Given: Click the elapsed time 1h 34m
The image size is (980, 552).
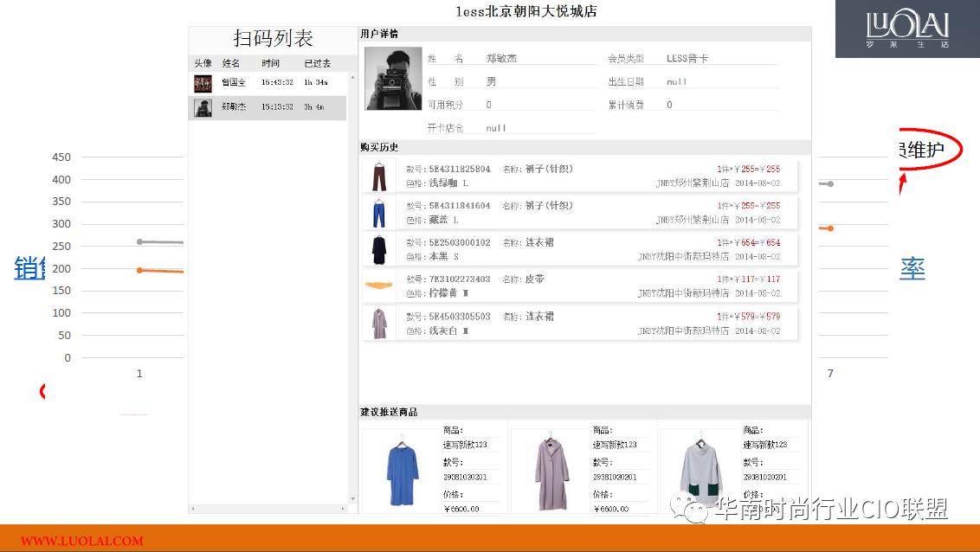Looking at the screenshot, I should (316, 82).
